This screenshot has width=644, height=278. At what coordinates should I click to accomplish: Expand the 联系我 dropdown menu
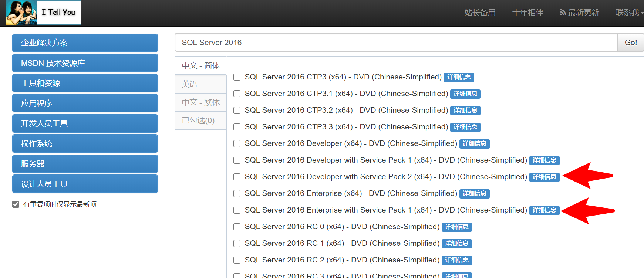tap(630, 13)
